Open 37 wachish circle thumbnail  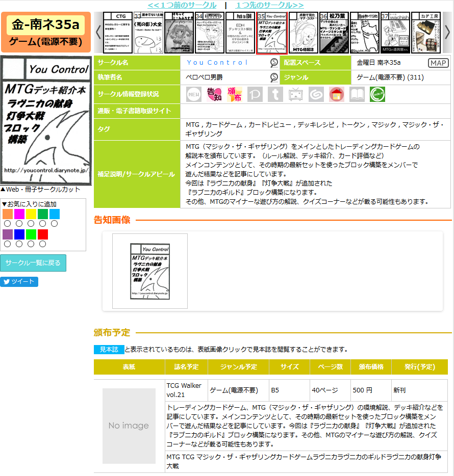[395, 33]
